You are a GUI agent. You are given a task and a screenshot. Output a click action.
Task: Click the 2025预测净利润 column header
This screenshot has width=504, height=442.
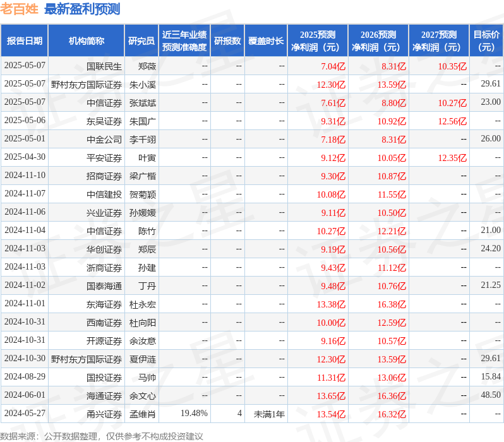[x=318, y=41]
